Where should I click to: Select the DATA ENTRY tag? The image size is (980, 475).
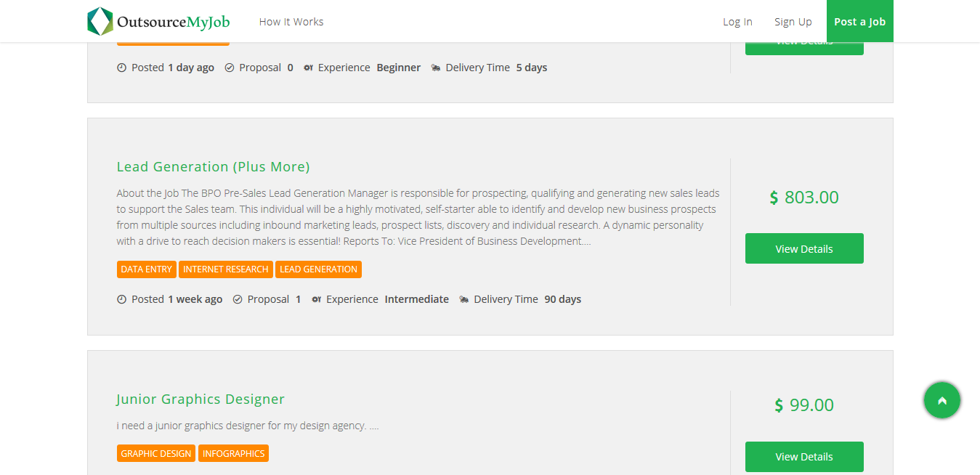tap(146, 269)
